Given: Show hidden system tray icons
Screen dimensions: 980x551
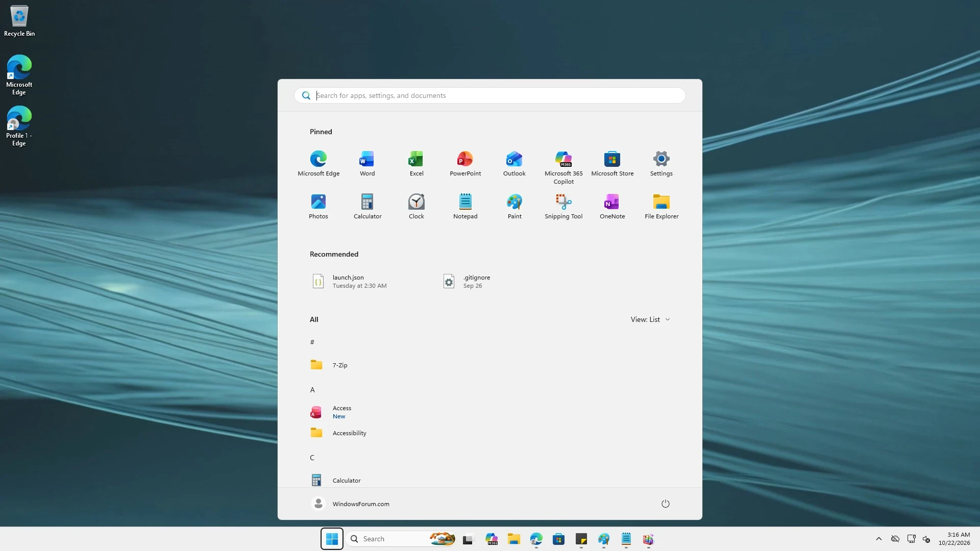Looking at the screenshot, I should (878, 539).
